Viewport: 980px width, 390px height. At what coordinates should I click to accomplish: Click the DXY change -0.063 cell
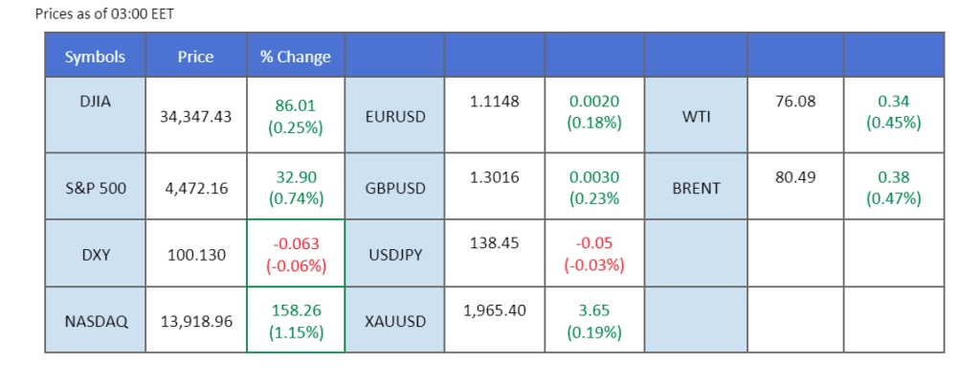[x=295, y=254]
